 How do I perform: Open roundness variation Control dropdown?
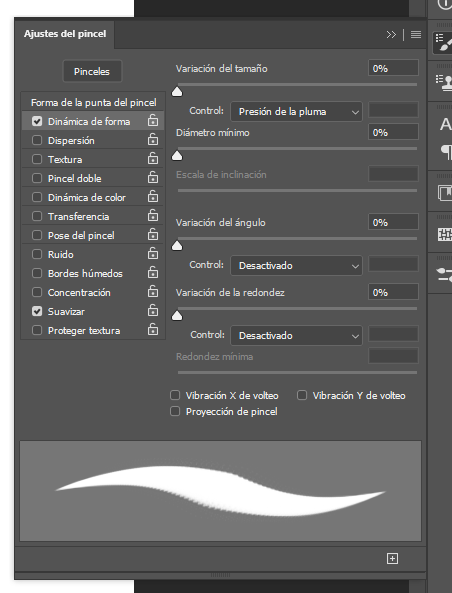click(296, 336)
